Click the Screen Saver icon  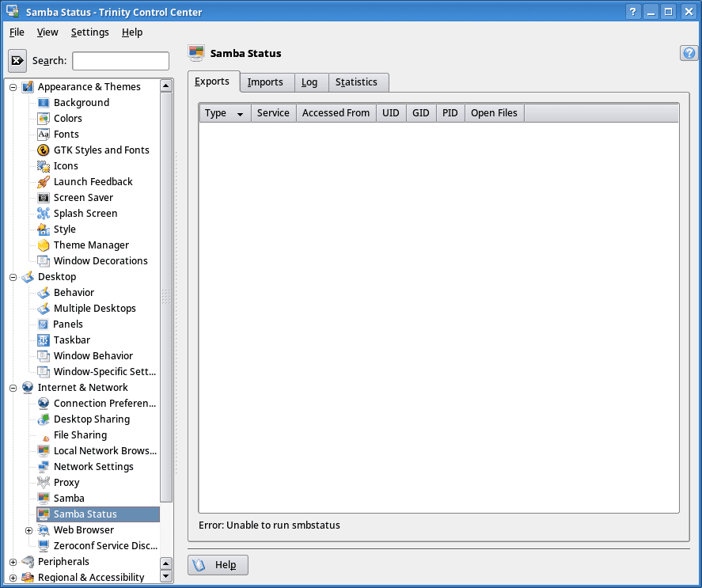click(x=44, y=198)
